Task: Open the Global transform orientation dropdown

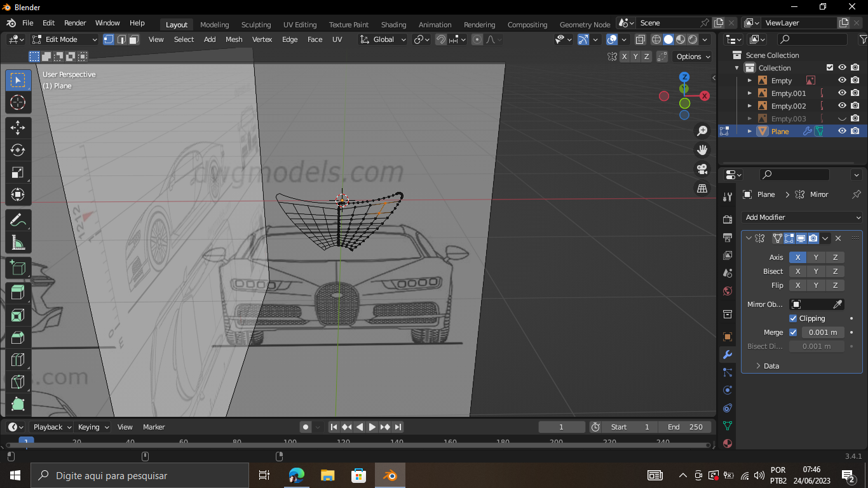Action: (x=383, y=39)
